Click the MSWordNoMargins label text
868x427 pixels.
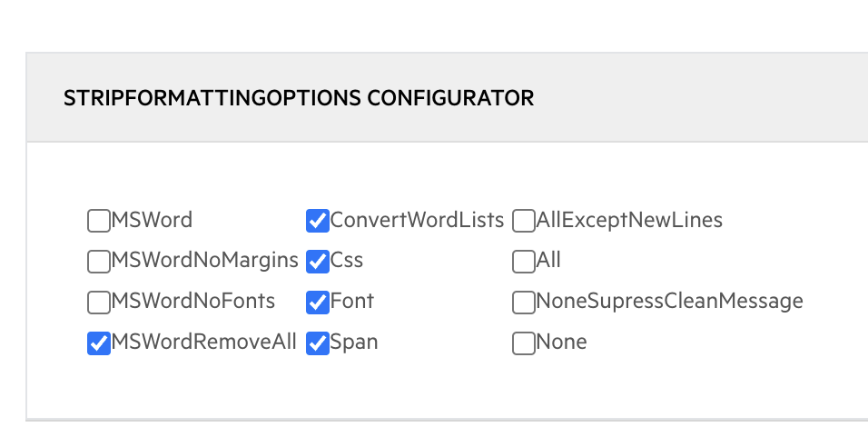pyautogui.click(x=204, y=261)
